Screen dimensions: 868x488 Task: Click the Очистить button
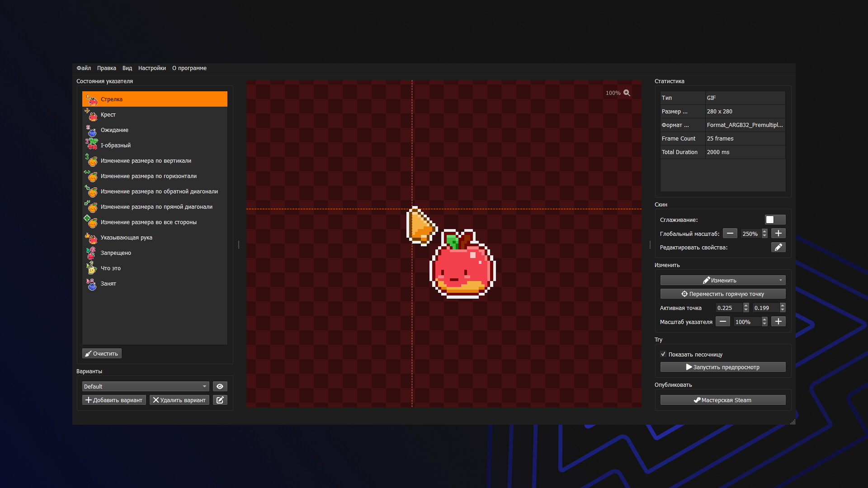[x=102, y=353]
